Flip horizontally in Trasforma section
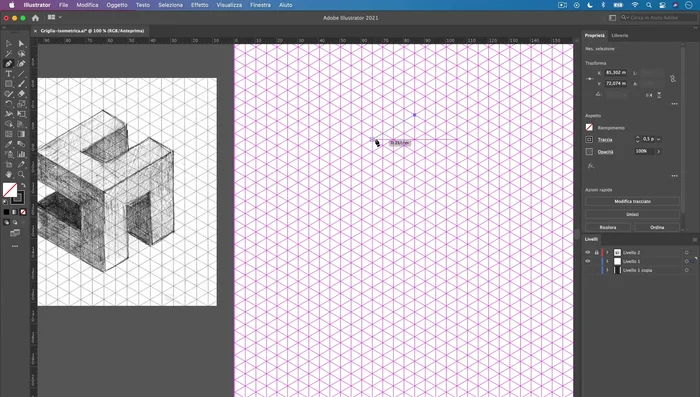Viewport: 700px width, 397px height. pos(649,95)
